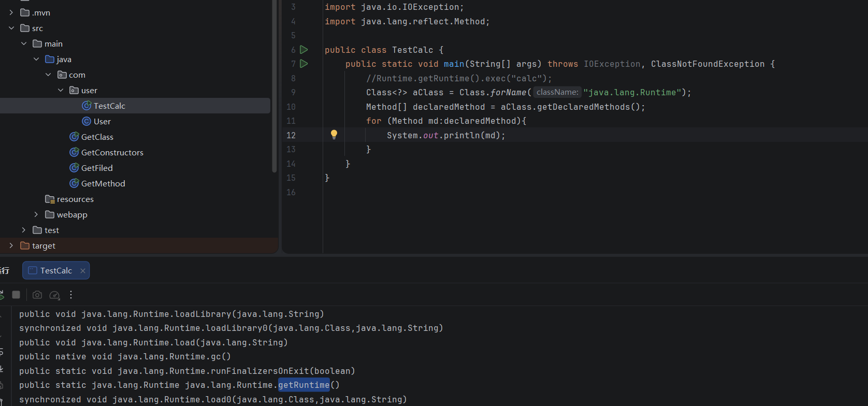The width and height of the screenshot is (868, 406).
Task: Click the com package icon
Action: coord(62,75)
